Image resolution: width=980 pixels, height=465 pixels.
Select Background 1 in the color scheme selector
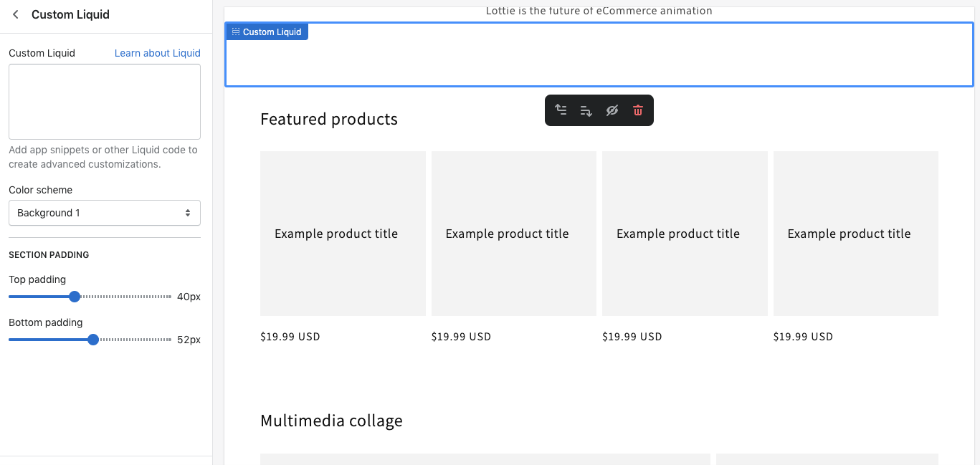104,212
